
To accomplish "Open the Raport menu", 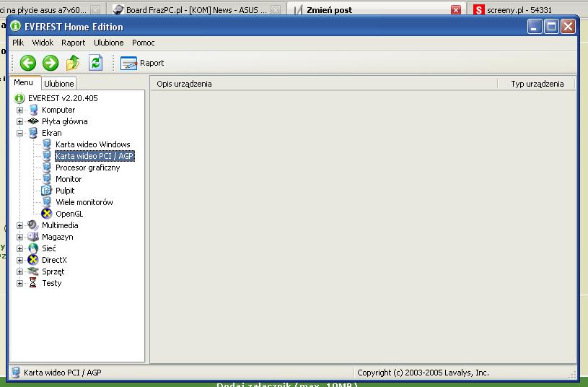I will 73,43.
